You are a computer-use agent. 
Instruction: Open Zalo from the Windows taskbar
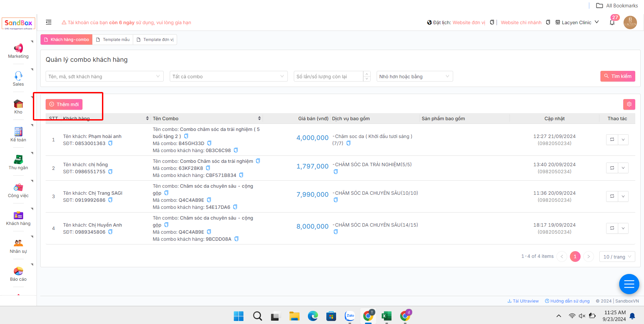click(x=350, y=316)
